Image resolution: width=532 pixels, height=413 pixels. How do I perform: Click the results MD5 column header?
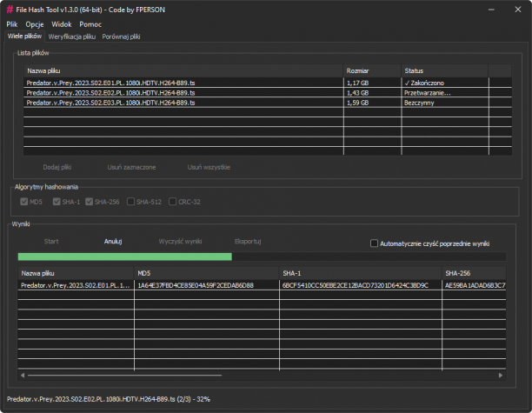[x=207, y=273]
